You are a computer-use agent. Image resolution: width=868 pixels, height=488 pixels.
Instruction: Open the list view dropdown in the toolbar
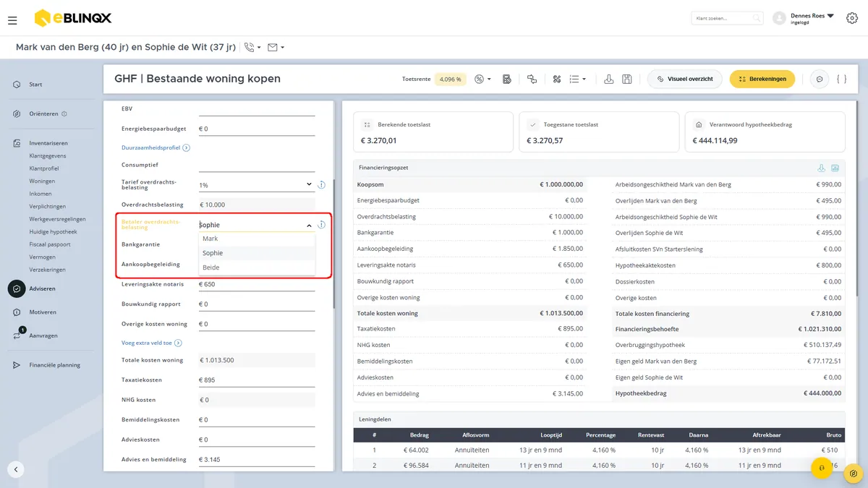pos(577,79)
